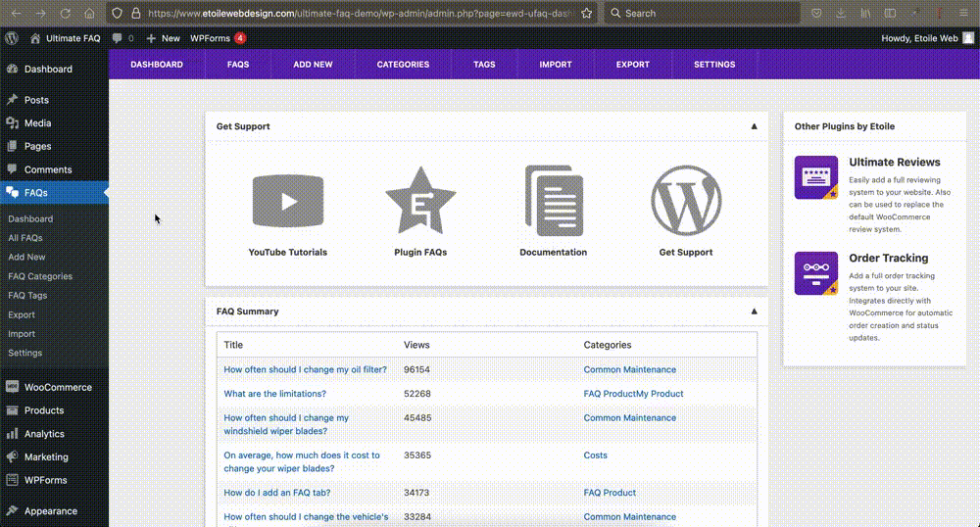
Task: Open 'How often should I change my oil filter?'
Action: coord(305,369)
